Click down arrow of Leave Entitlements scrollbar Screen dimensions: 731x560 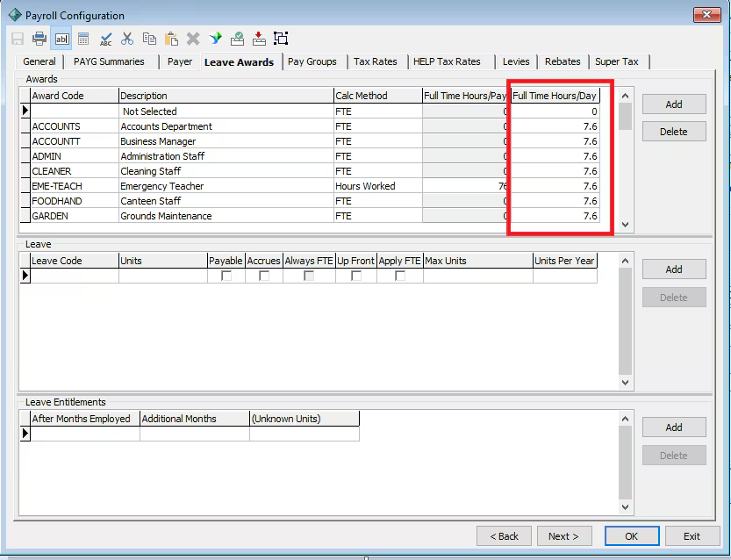coord(625,507)
